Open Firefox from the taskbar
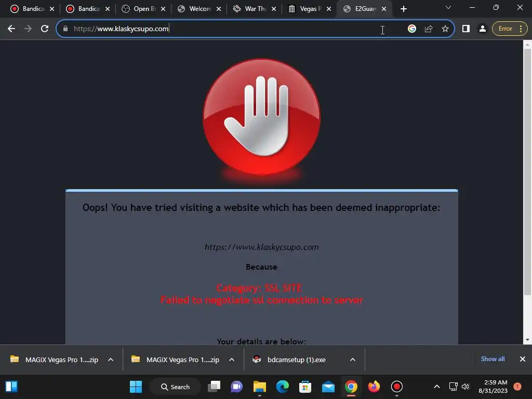Image resolution: width=532 pixels, height=399 pixels. click(x=374, y=387)
